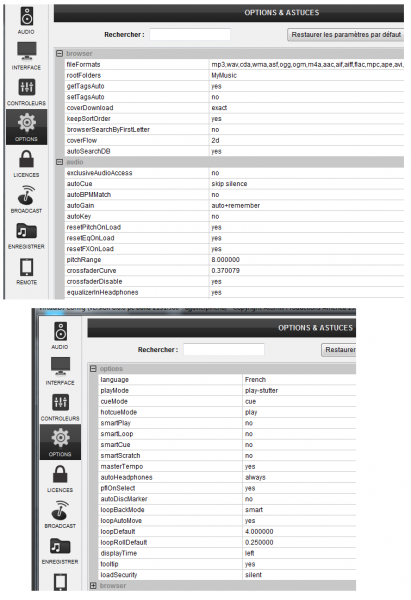Click the resetEqOnLoad setting name
This screenshot has width=411, height=600.
[90, 238]
